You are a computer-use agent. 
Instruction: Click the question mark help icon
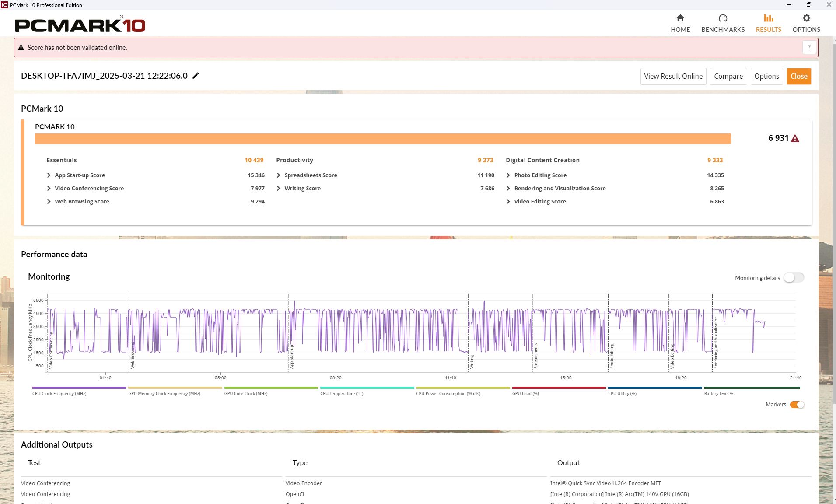click(x=809, y=47)
